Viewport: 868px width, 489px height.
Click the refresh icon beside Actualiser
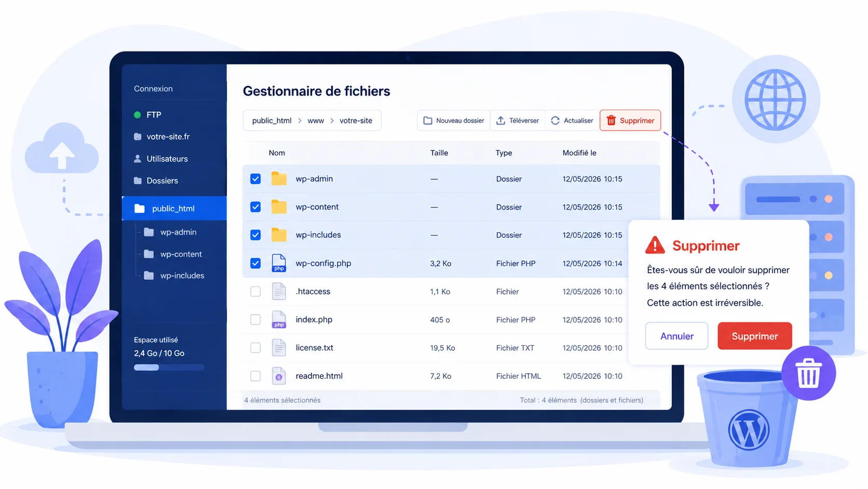(x=555, y=121)
